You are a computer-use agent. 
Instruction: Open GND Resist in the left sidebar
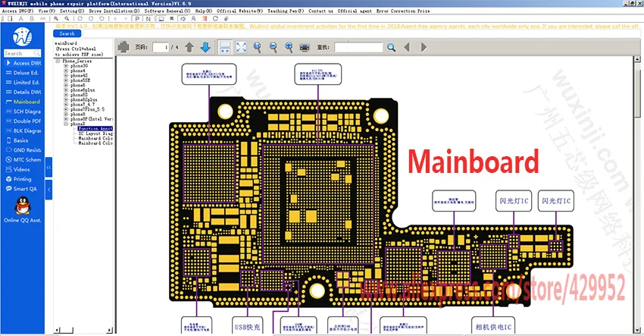(23, 150)
